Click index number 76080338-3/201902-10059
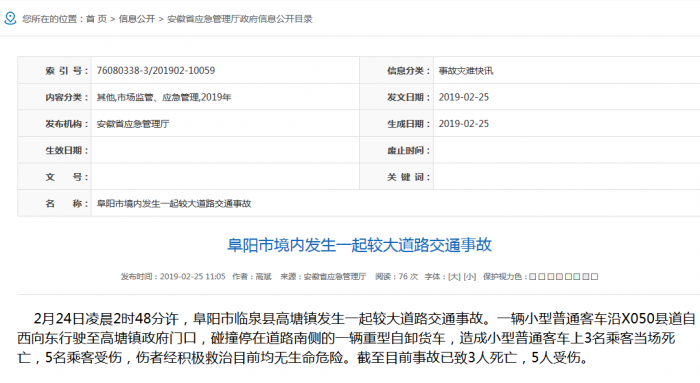This screenshot has height=383, width=700. click(x=156, y=71)
